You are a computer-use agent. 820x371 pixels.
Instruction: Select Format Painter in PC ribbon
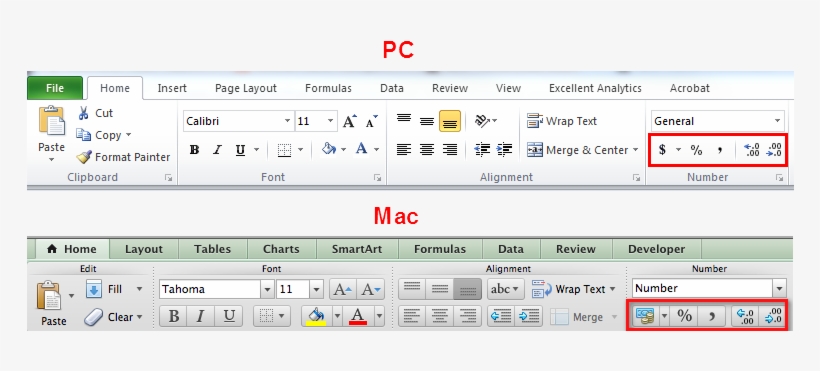coord(123,157)
